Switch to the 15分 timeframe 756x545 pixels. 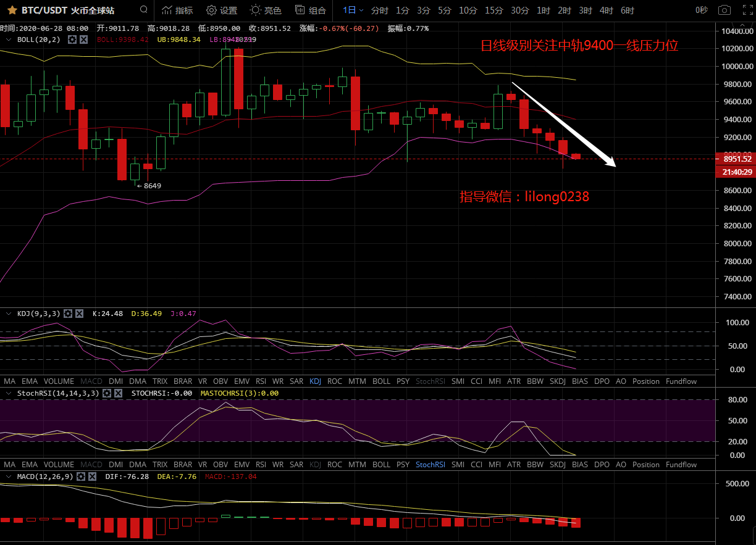(x=493, y=10)
